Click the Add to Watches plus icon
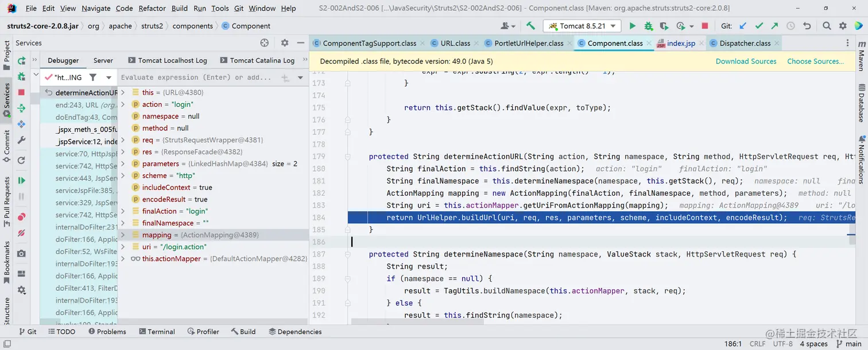The width and height of the screenshot is (868, 350). pyautogui.click(x=285, y=77)
